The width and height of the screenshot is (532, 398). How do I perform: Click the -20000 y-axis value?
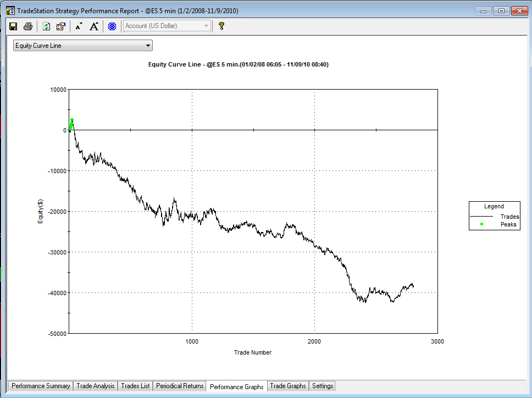pyautogui.click(x=57, y=212)
